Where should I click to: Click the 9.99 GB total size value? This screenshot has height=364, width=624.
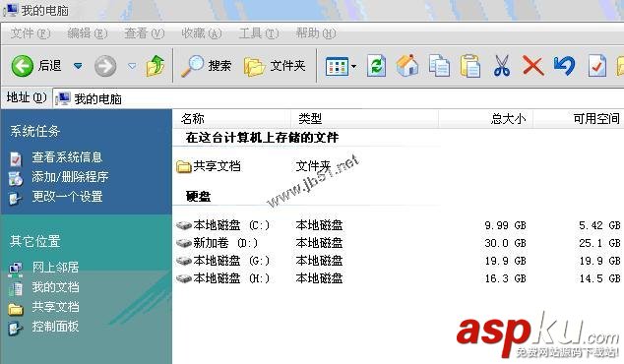point(506,225)
